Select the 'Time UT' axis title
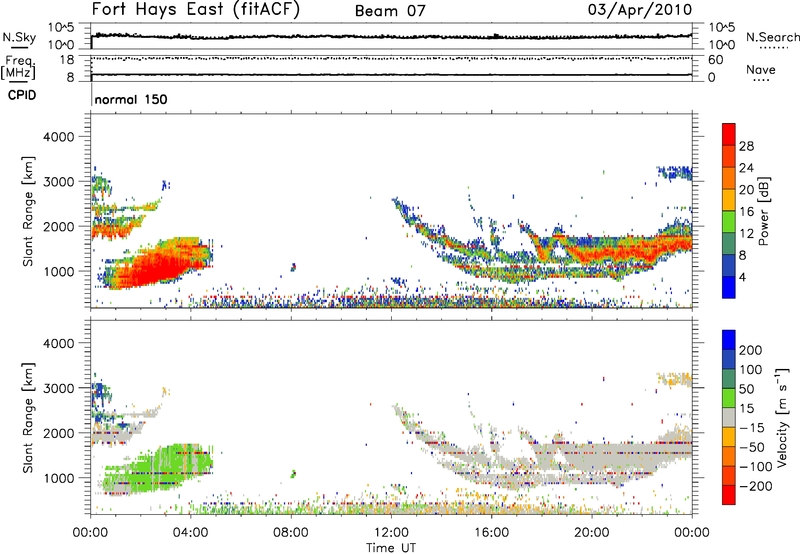The height and width of the screenshot is (554, 800). tap(391, 548)
